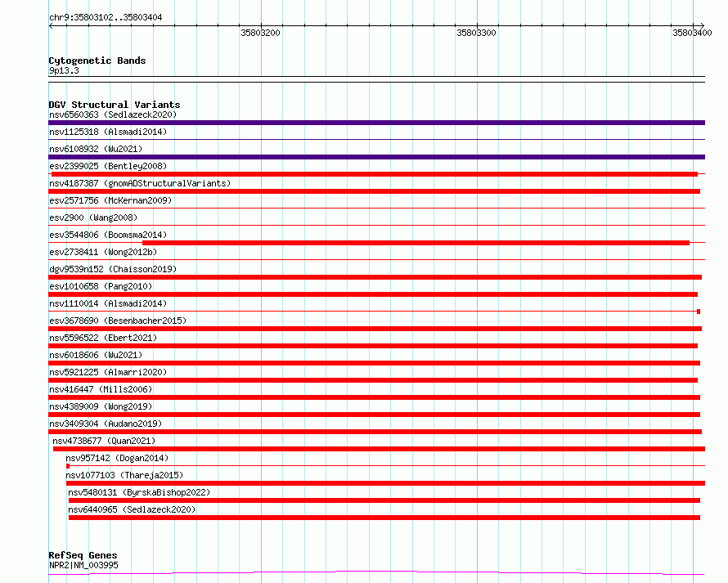
Task: Select variant nsv4389009 (Wong2019) label
Action: (101, 406)
